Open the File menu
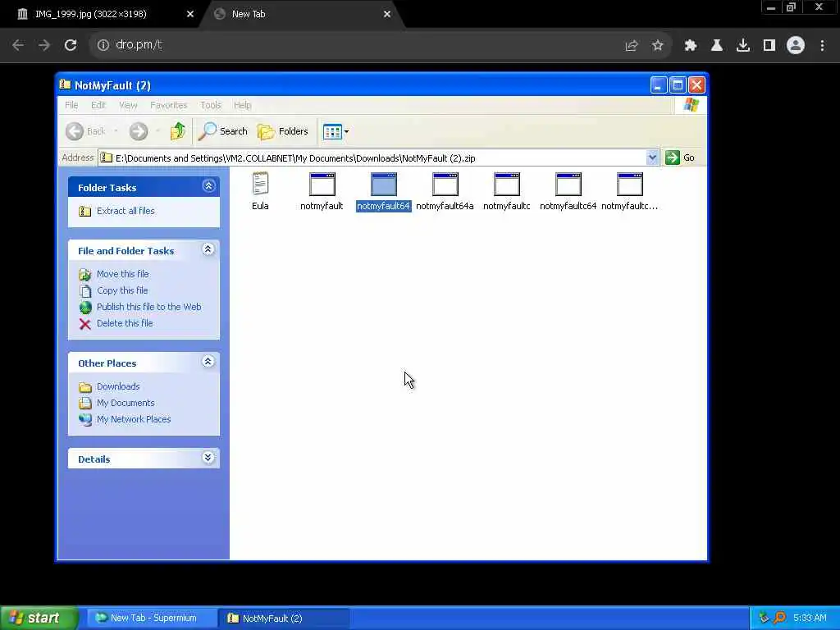840x630 pixels. [x=71, y=105]
